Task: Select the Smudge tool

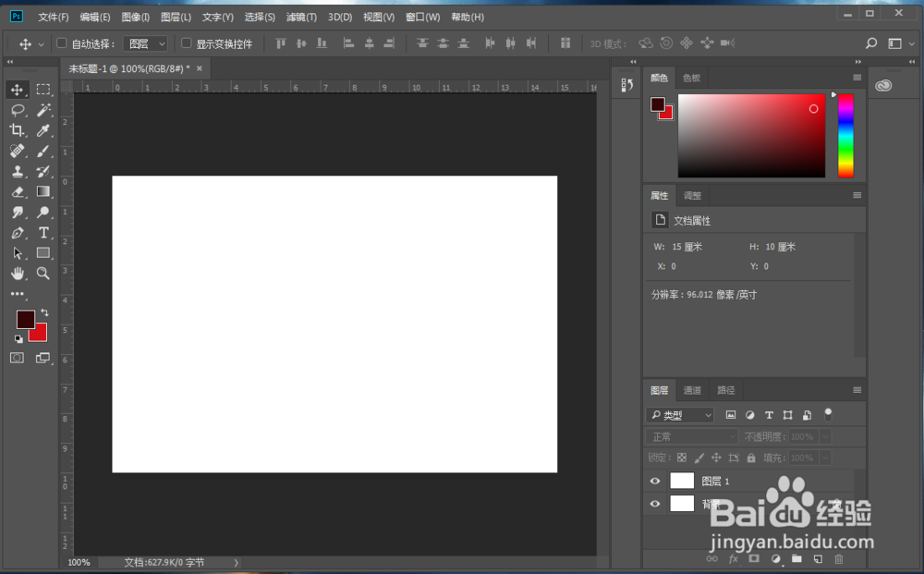Action: 17,213
